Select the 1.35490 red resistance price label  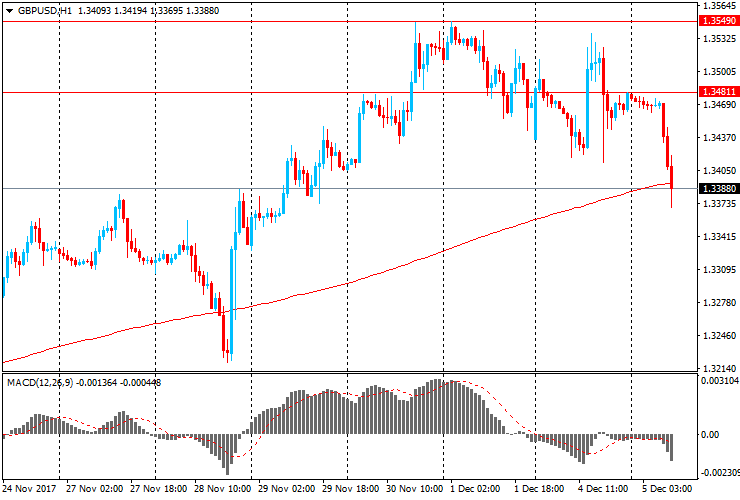719,21
